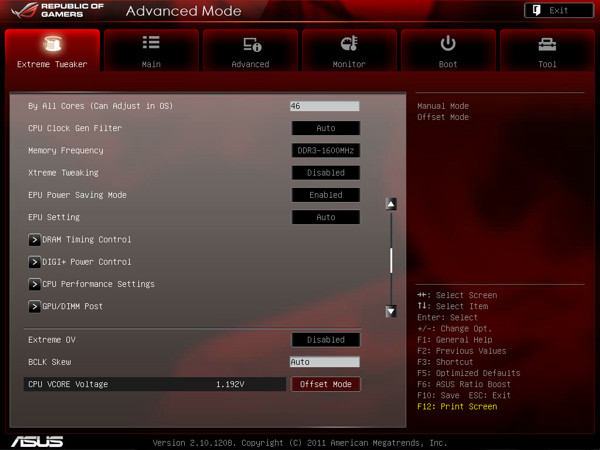Image resolution: width=600 pixels, height=450 pixels.
Task: Open Memory Frequency DDR3-1600MHz dropdown
Action: [x=326, y=150]
